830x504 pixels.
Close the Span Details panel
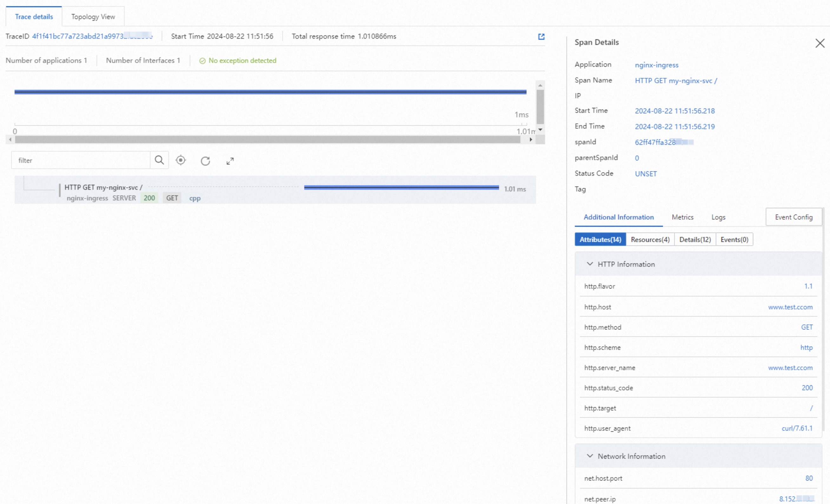point(820,43)
